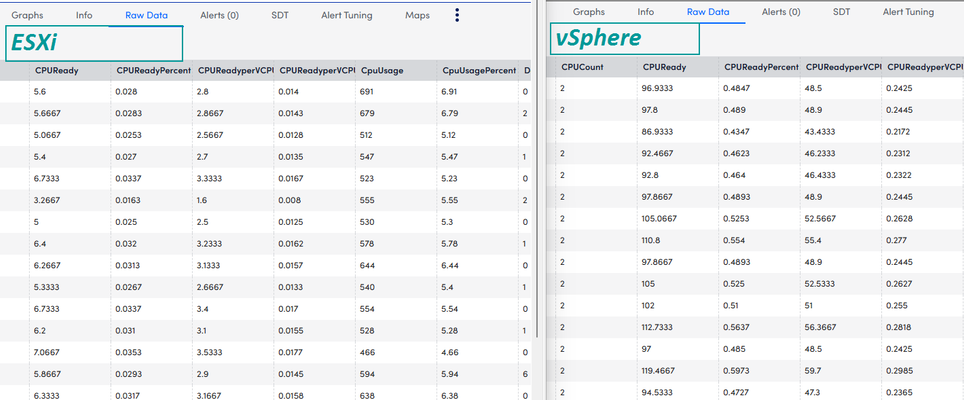
Task: Select vSphere CPUReadyPercent value 0.51
Action: [x=732, y=305]
